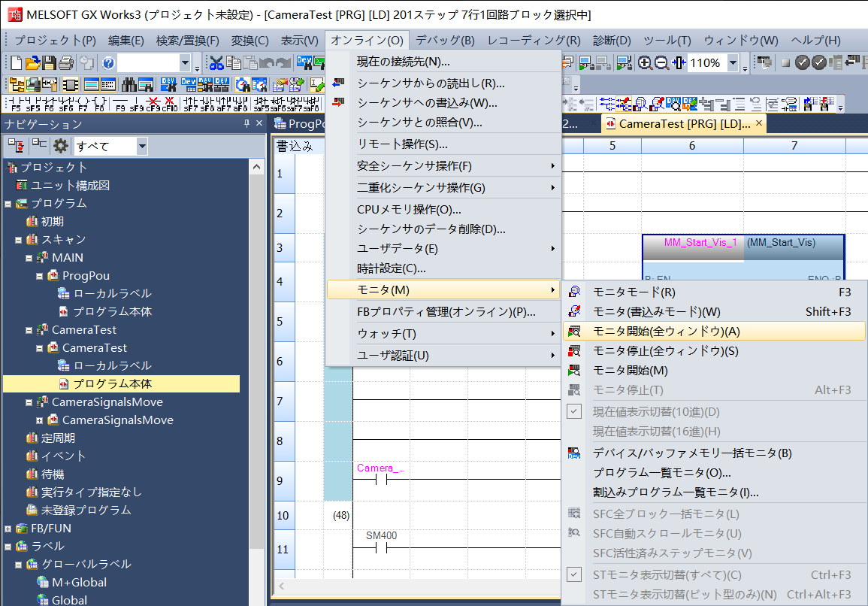
Task: Click the Print icon in the toolbar
Action: [x=66, y=63]
